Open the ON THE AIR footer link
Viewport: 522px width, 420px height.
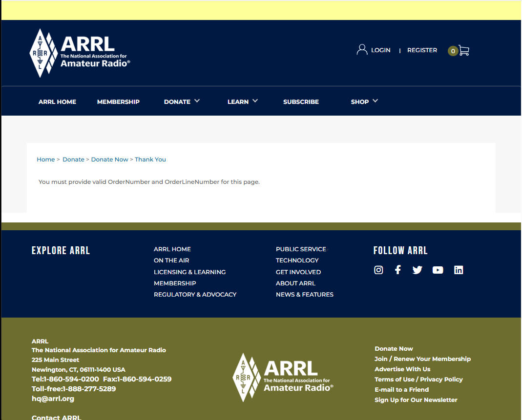pyautogui.click(x=171, y=260)
